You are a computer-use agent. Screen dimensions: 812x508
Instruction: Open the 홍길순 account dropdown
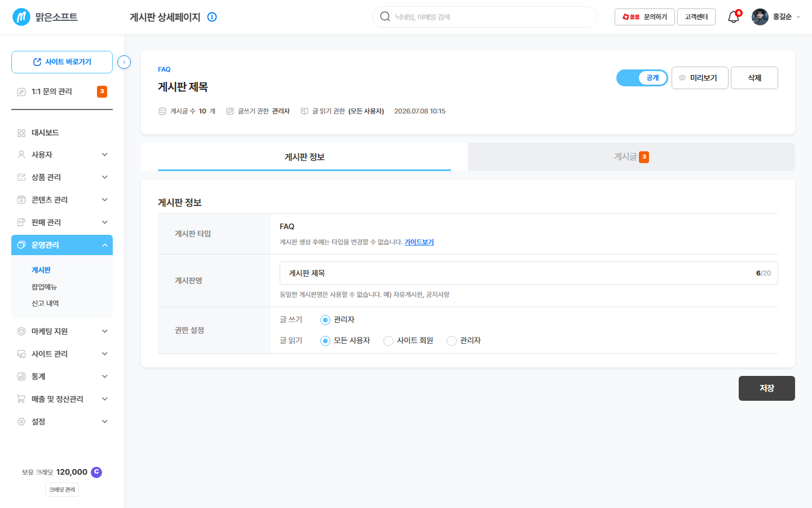pyautogui.click(x=787, y=17)
